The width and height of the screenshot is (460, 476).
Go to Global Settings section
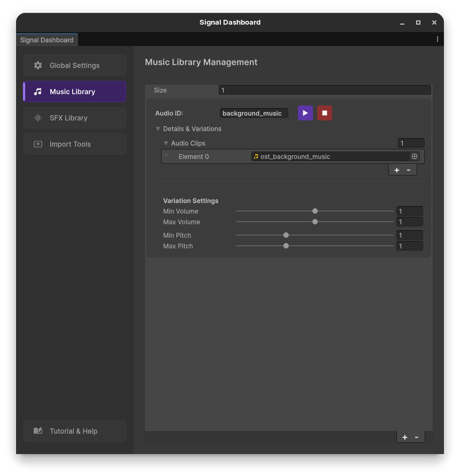pyautogui.click(x=74, y=65)
